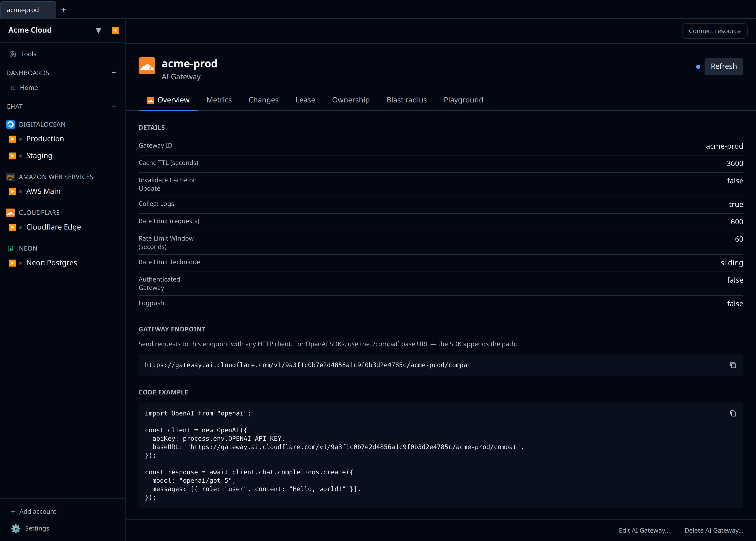This screenshot has width=756, height=541.
Task: Switch to the Changes tab
Action: pyautogui.click(x=263, y=100)
